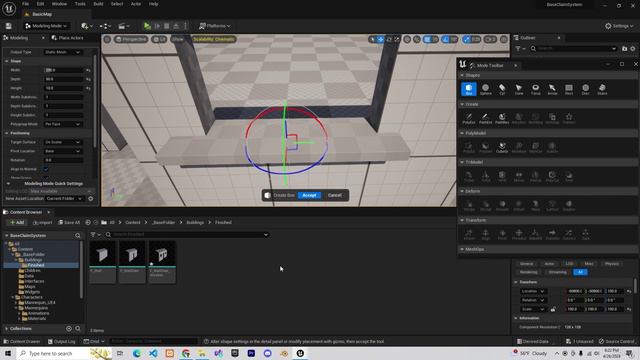Open Unreal Engine from taskbar
This screenshot has width=640, height=360.
[300, 353]
